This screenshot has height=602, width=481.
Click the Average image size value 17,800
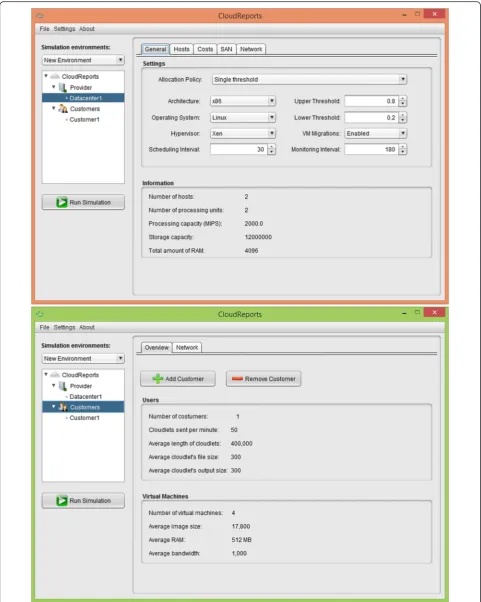[241, 526]
